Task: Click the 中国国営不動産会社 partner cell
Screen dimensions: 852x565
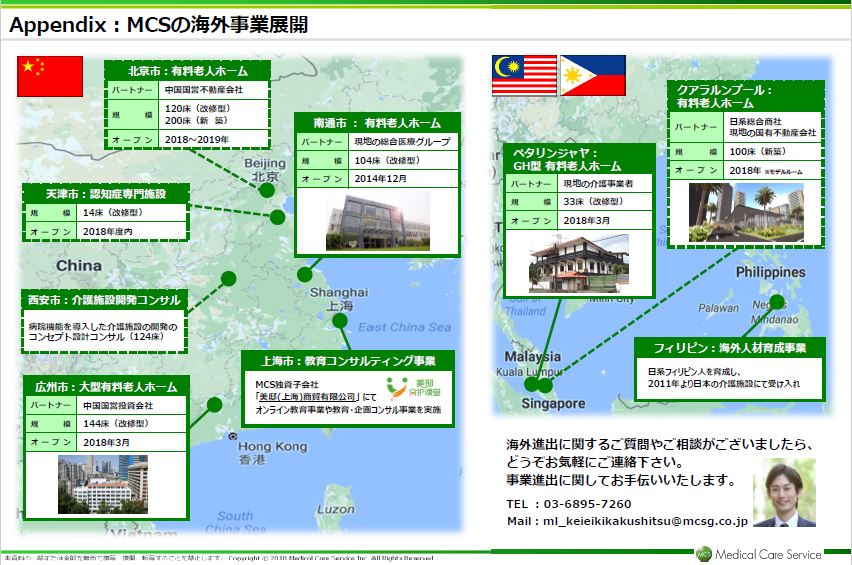Action: coord(214,90)
